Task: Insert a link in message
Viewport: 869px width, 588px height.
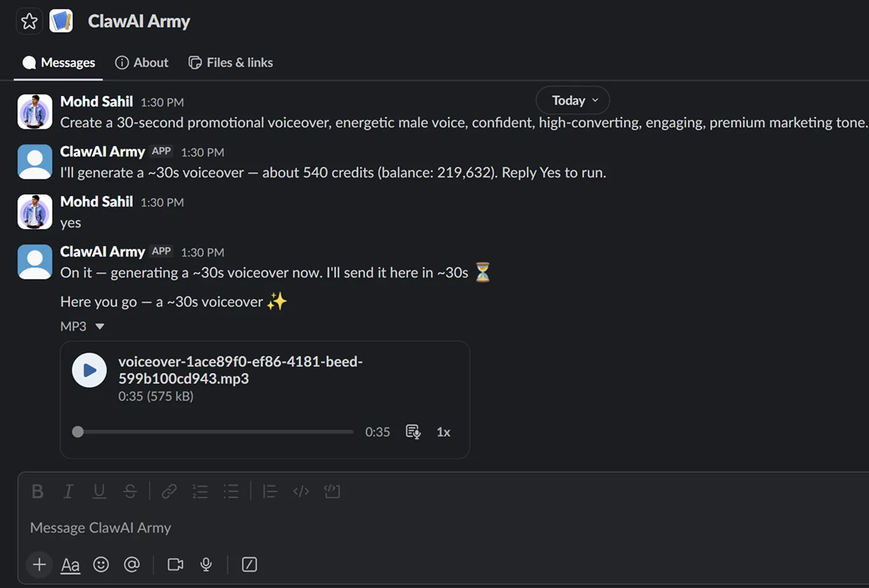Action: point(169,491)
